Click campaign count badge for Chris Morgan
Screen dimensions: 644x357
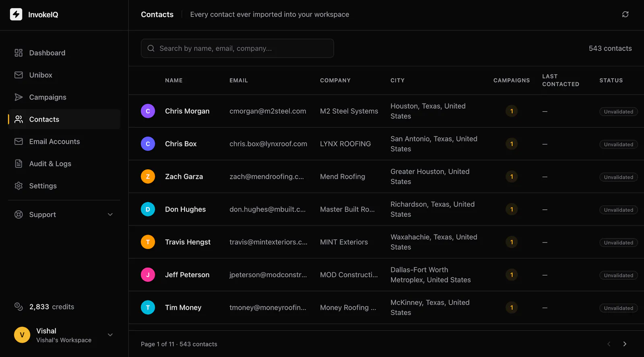[x=512, y=111]
